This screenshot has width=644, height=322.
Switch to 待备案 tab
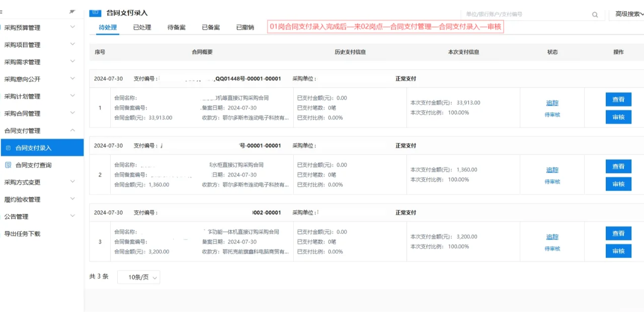pyautogui.click(x=177, y=27)
